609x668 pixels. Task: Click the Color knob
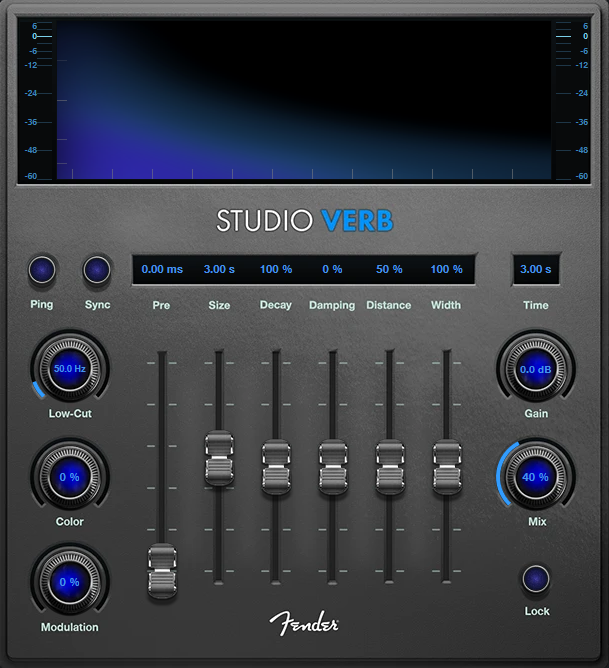69,477
